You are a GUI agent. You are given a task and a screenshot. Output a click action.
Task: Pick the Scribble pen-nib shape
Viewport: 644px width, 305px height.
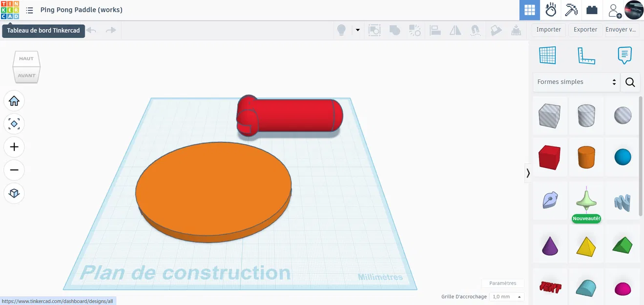click(550, 200)
